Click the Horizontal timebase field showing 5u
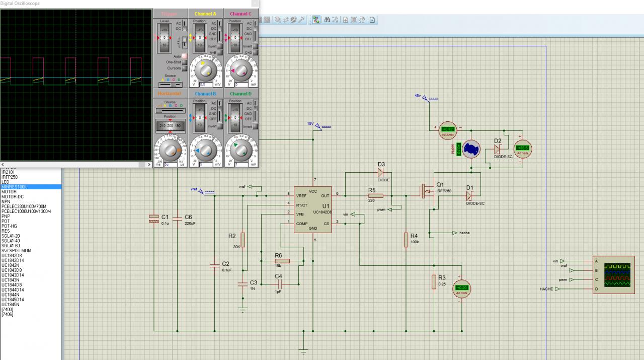 [x=171, y=164]
